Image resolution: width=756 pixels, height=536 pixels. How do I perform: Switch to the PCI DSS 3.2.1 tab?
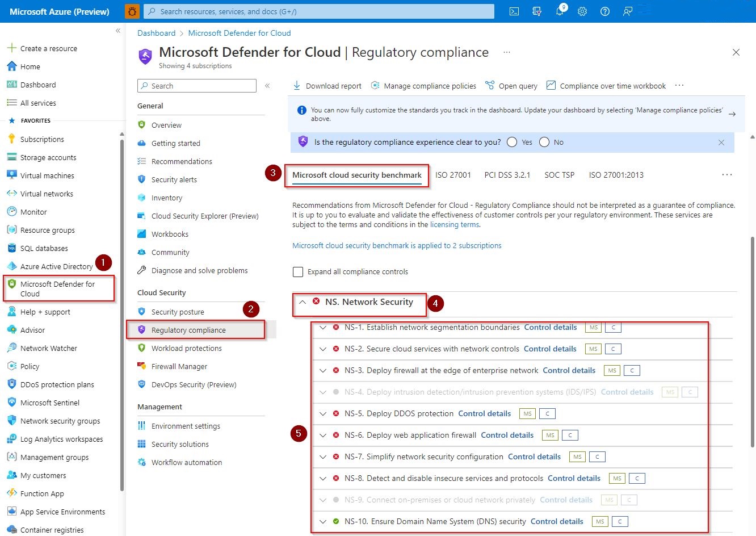coord(507,175)
